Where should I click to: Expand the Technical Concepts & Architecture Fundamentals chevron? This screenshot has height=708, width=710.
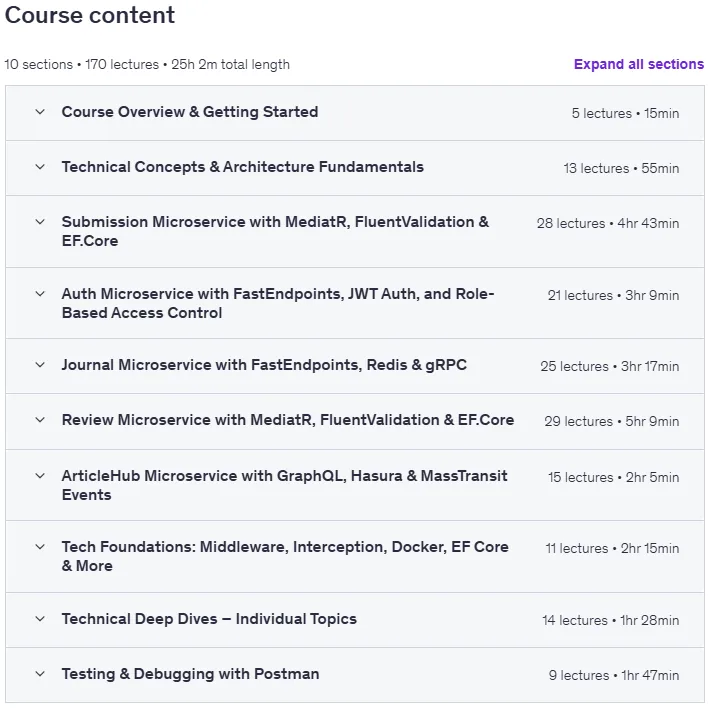pos(40,167)
